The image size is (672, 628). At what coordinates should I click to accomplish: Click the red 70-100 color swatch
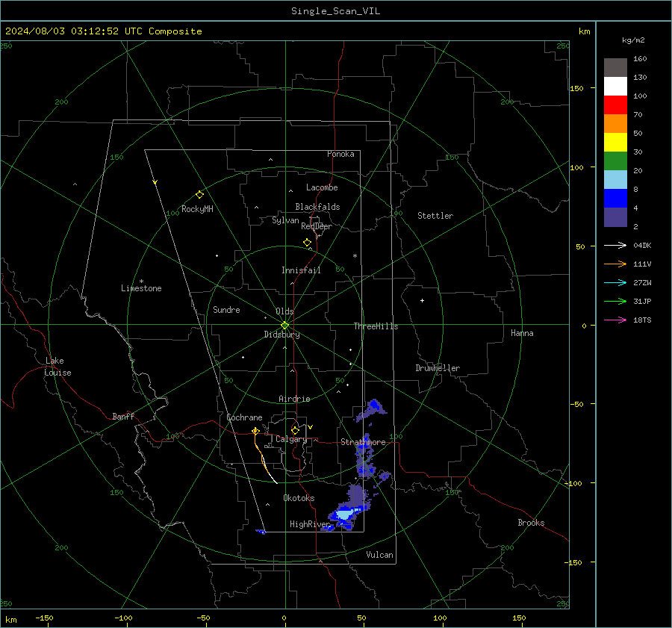[x=615, y=105]
